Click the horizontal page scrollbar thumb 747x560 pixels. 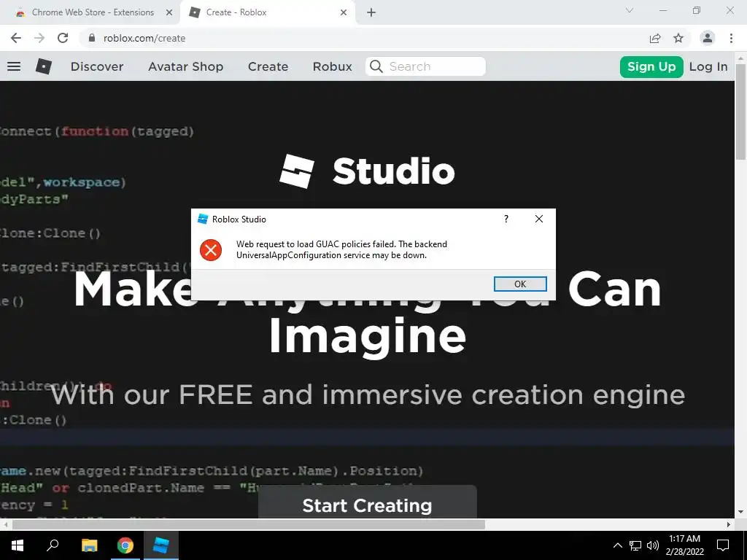click(248, 525)
